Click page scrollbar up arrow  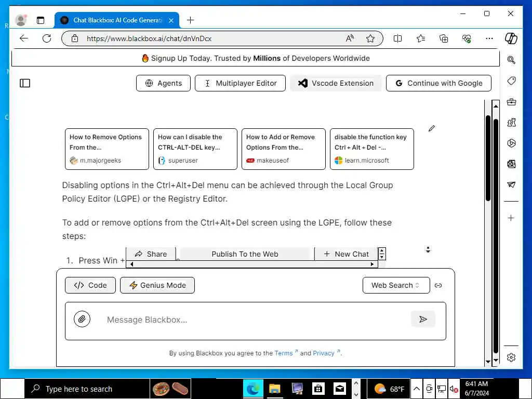pyautogui.click(x=496, y=106)
